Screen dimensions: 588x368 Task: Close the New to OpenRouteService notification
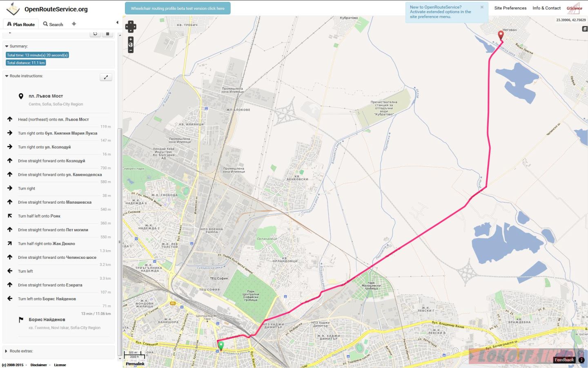click(482, 7)
